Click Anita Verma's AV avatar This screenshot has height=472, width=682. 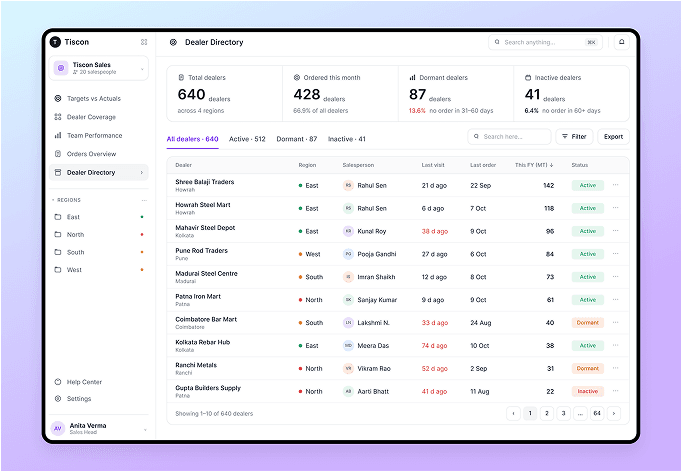point(58,428)
